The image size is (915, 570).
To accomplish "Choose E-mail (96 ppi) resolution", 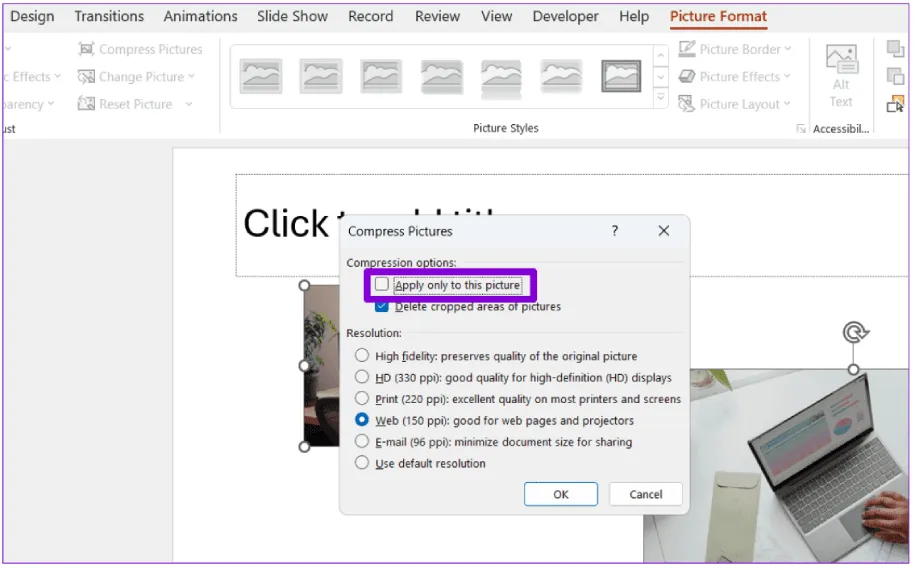I will click(x=362, y=442).
